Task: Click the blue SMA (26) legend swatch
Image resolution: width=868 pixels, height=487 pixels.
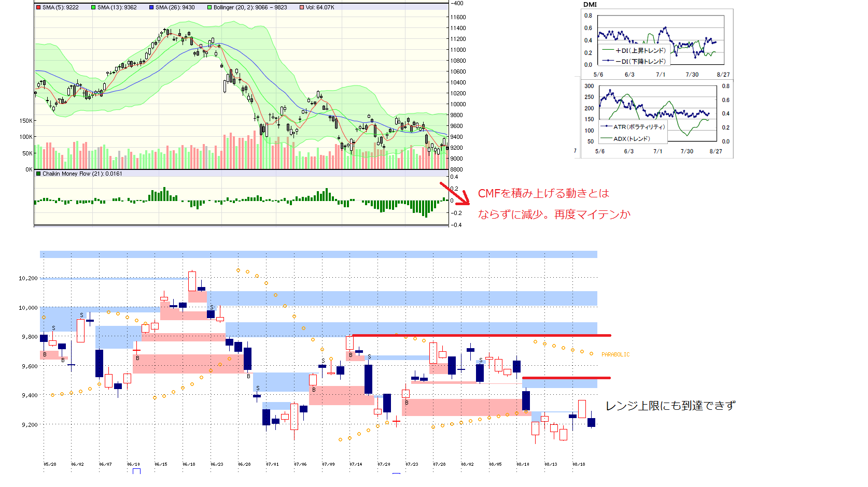Action: pos(151,8)
